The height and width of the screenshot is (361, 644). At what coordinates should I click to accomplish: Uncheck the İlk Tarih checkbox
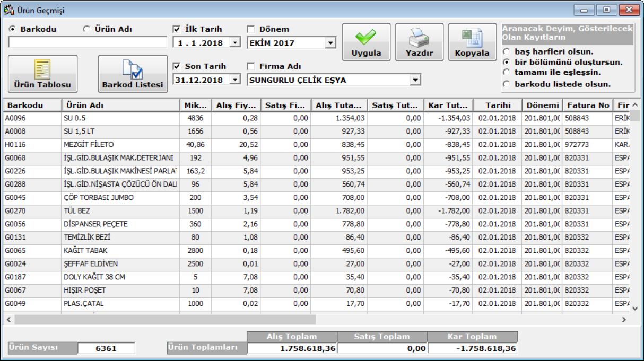click(177, 29)
